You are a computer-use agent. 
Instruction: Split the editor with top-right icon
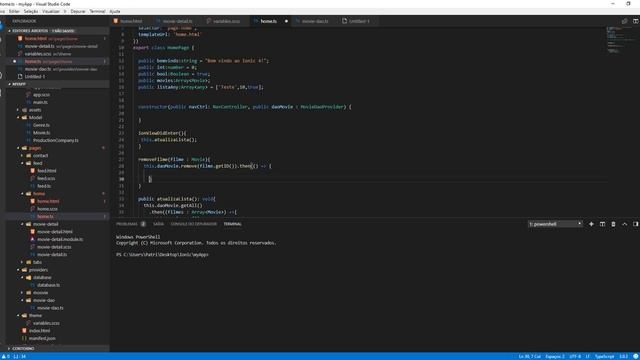coord(636,21)
